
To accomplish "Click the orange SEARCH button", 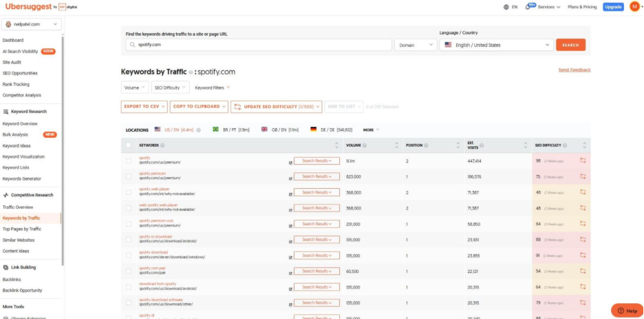I will tap(570, 45).
